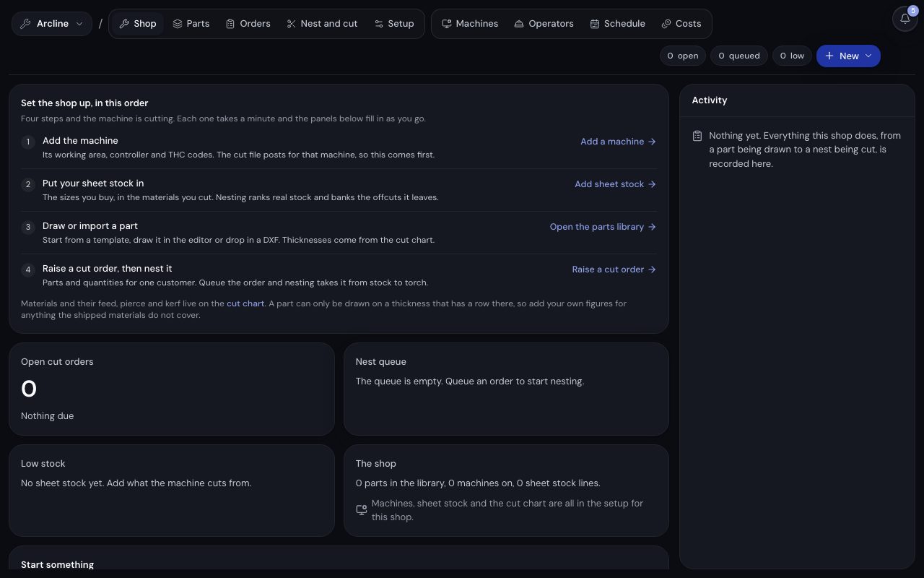Image resolution: width=924 pixels, height=578 pixels.
Task: Click the 0 low stock pill
Action: point(792,56)
